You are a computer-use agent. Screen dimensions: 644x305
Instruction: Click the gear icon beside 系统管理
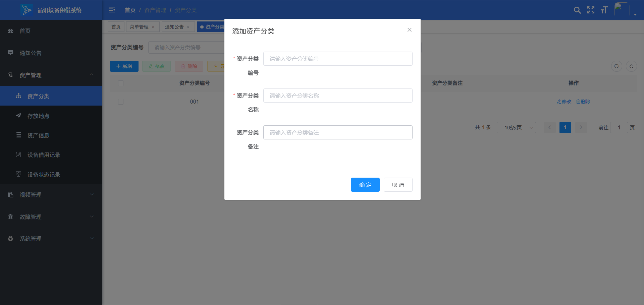10,239
